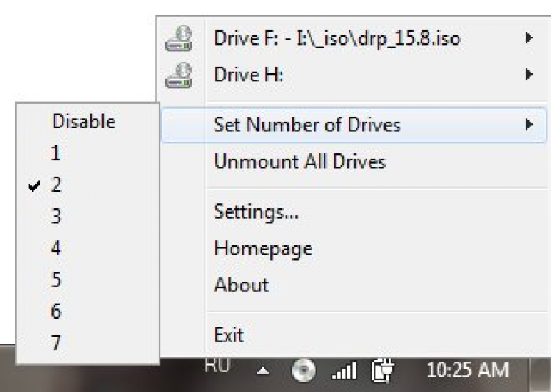Click the virtual disc tray icon
This screenshot has height=392, width=551.
tap(303, 371)
